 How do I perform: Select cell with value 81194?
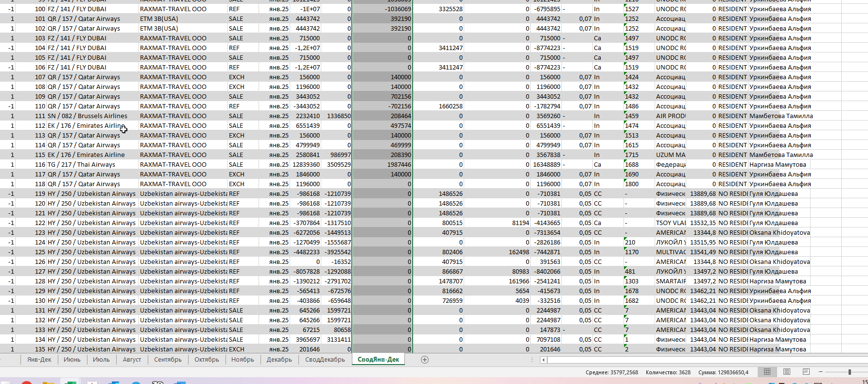(498, 223)
